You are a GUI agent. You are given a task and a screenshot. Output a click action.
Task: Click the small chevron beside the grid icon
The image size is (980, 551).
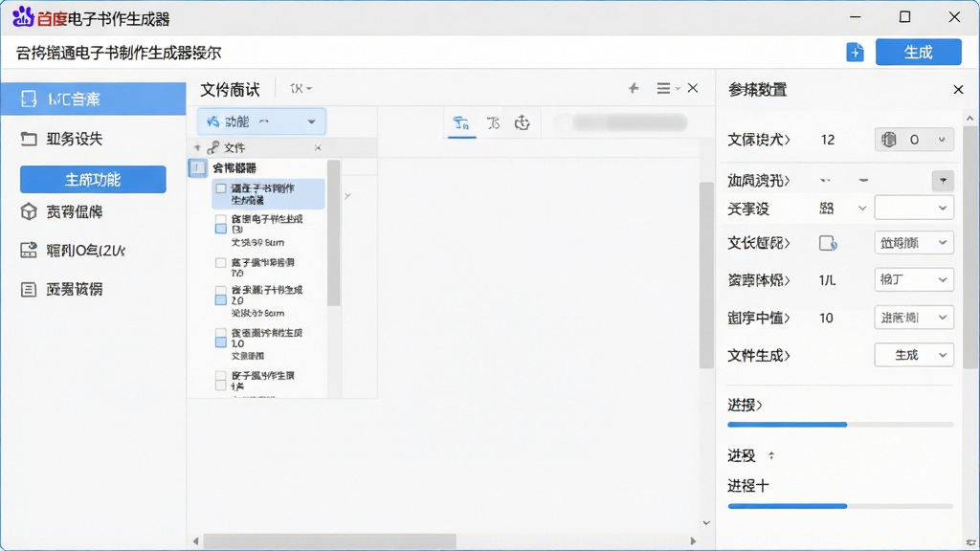[x=862, y=208]
